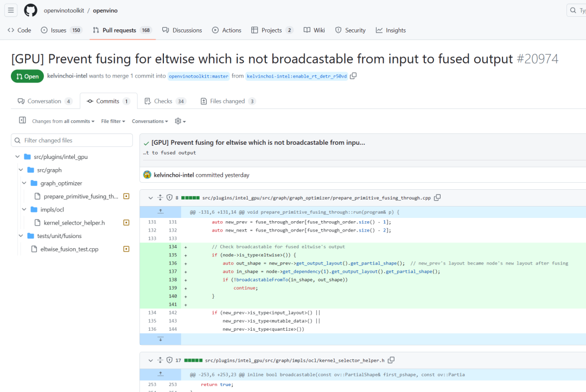
Task: Collapse the src/plugins/intel_gpu folder
Action: [17, 157]
